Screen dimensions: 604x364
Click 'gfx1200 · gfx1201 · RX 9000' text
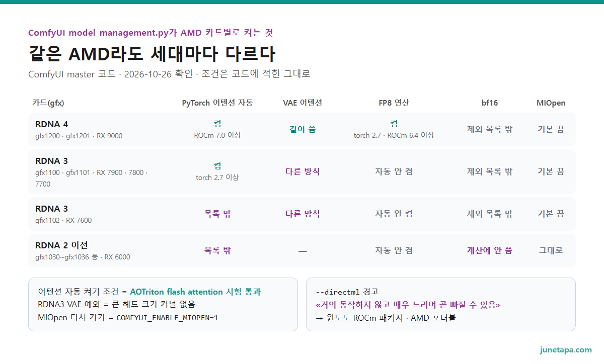79,136
